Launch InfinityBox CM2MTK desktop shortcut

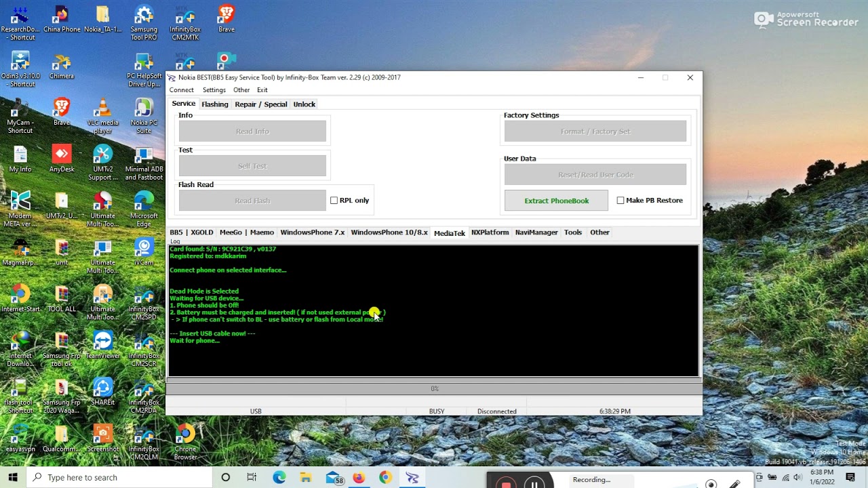[184, 22]
